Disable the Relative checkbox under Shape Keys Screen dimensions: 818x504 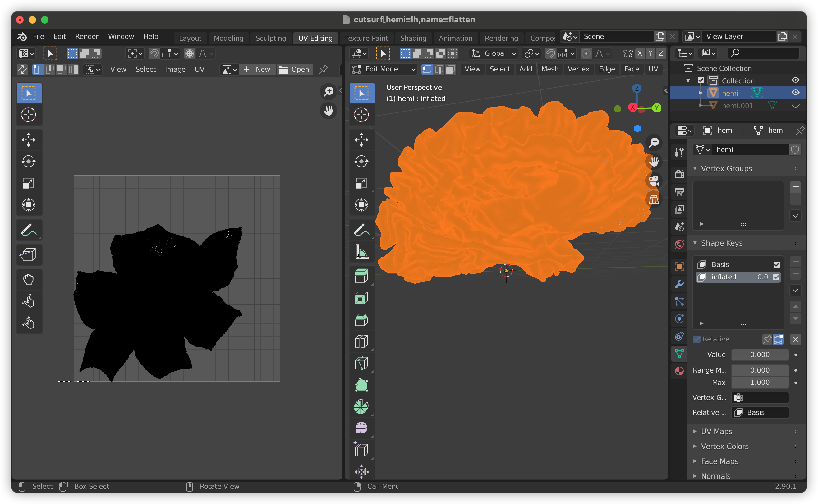tap(697, 339)
